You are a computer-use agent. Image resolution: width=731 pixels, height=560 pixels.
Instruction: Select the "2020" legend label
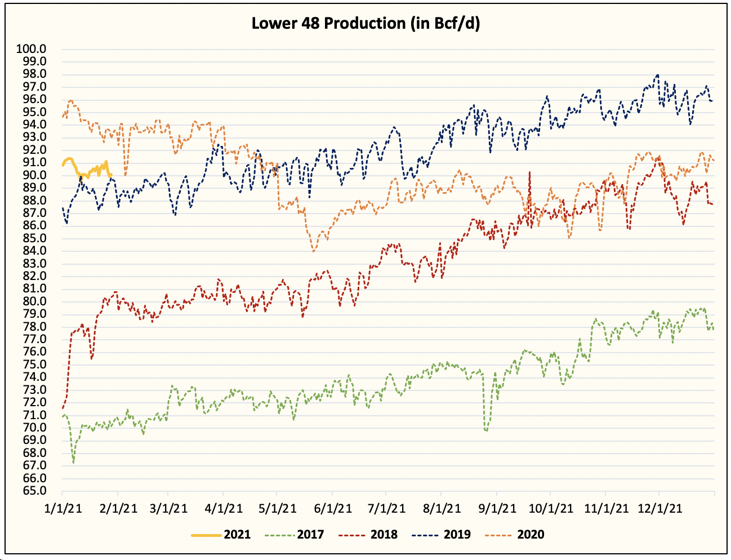click(x=531, y=535)
